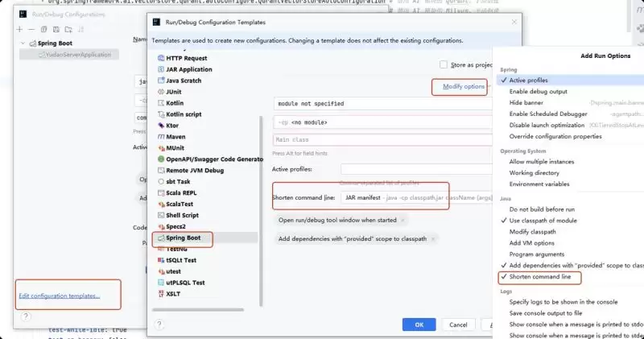Image resolution: width=644 pixels, height=339 pixels.
Task: Open module not specified dropdown
Action: point(382,104)
